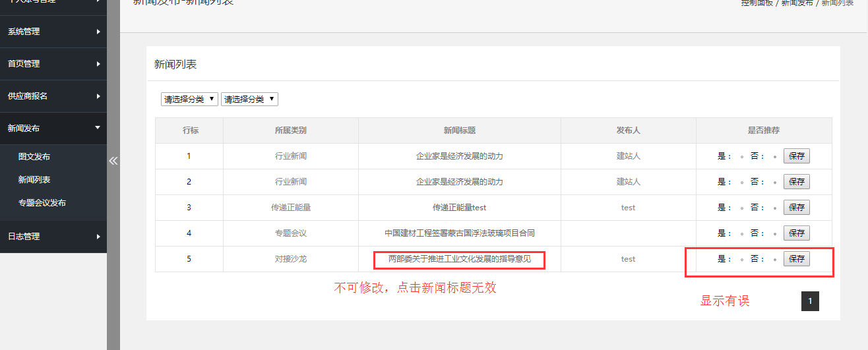Expand the 供应商报名 sidebar menu
This screenshot has width=868, height=350.
click(53, 96)
